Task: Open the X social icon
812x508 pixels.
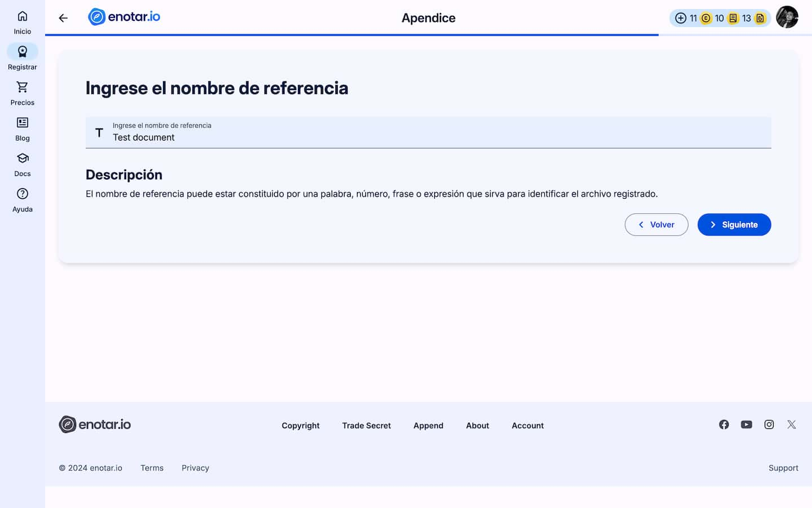Action: [x=792, y=424]
